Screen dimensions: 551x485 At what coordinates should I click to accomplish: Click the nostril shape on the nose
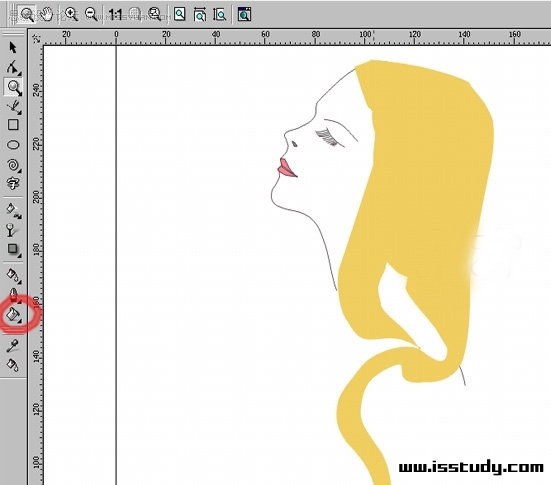tap(294, 144)
